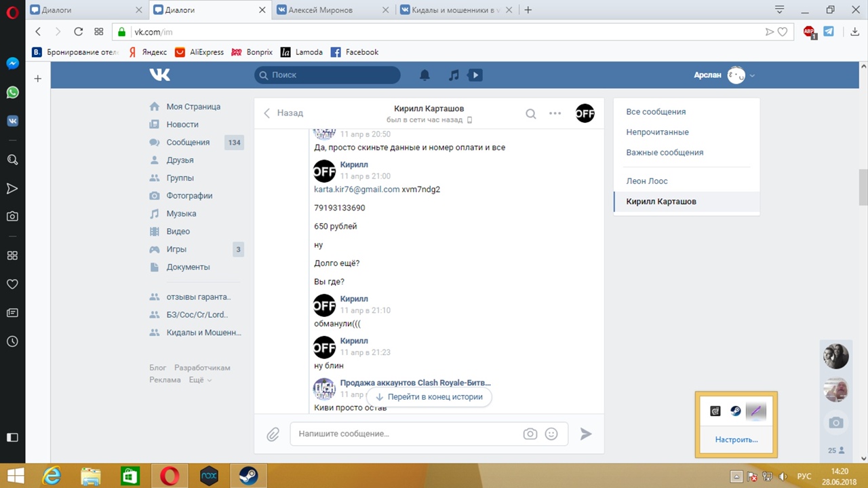Open the emoji smiley picker
The image size is (868, 488).
pyautogui.click(x=551, y=434)
